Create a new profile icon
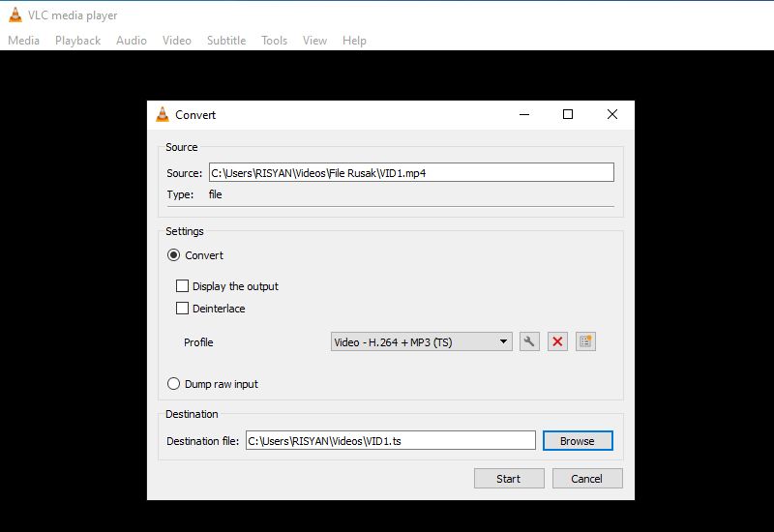 [585, 341]
